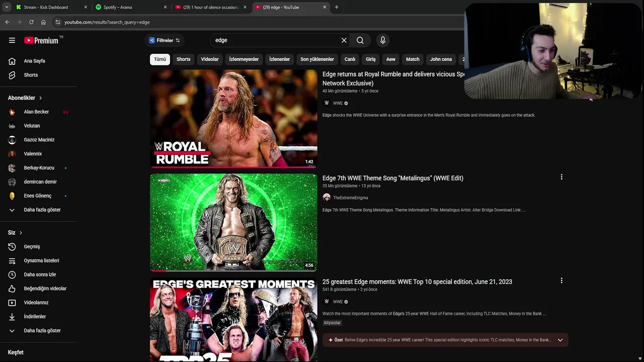The height and width of the screenshot is (362, 644).
Task: Open options menu for 25 greatest Edge moments
Action: (561, 281)
